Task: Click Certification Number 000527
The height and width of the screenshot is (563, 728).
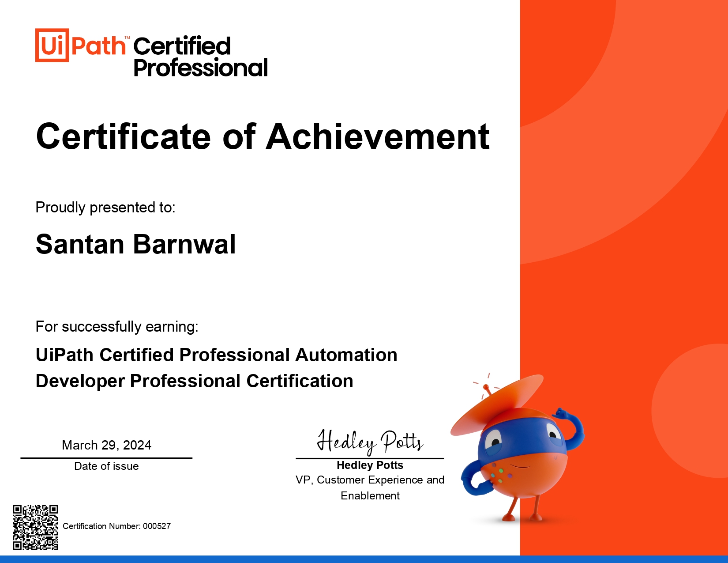Action: pos(116,526)
